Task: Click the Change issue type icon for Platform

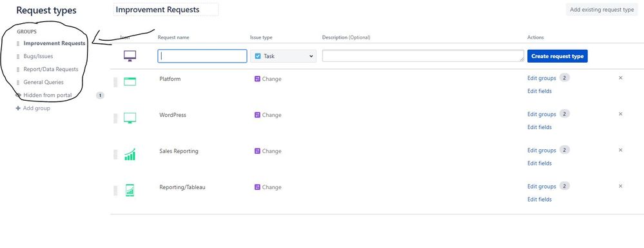Action: (257, 79)
